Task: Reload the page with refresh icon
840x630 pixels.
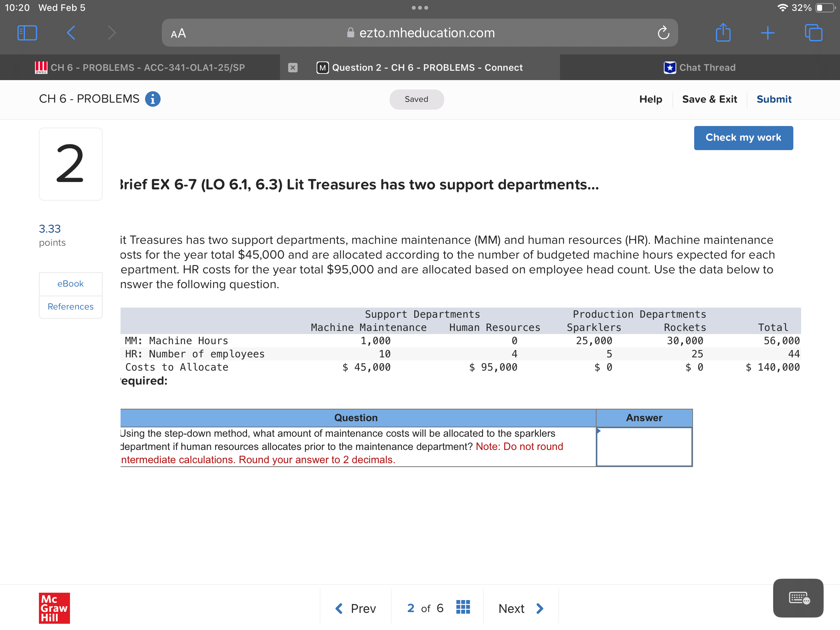Action: (x=663, y=33)
